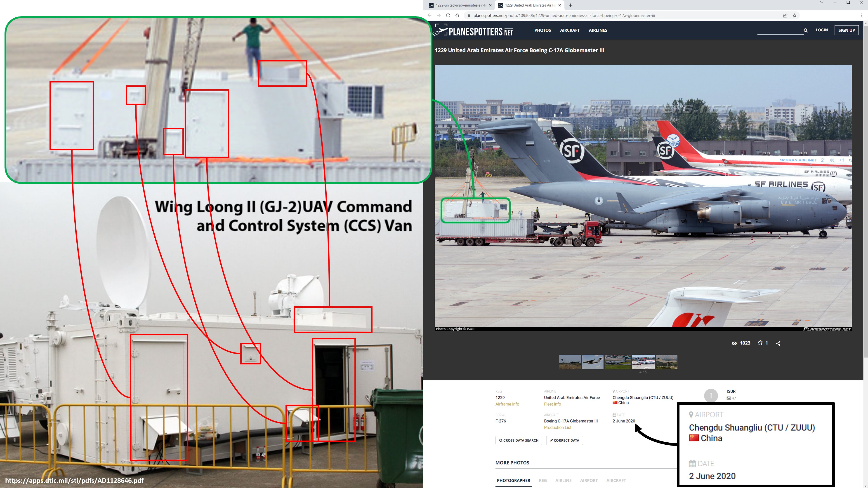Click the CROSS DATA SEARCH button
The height and width of the screenshot is (488, 868).
click(519, 441)
